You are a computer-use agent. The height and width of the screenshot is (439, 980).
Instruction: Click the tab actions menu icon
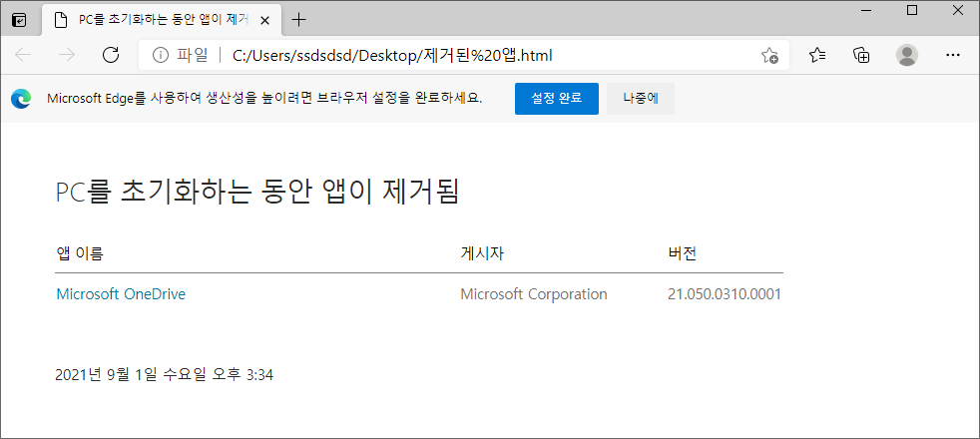pyautogui.click(x=20, y=20)
